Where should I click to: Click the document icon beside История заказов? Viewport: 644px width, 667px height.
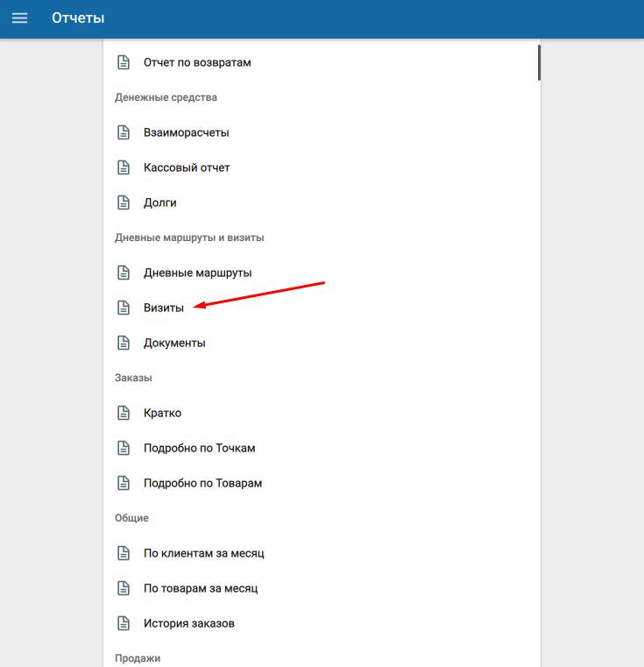point(124,623)
